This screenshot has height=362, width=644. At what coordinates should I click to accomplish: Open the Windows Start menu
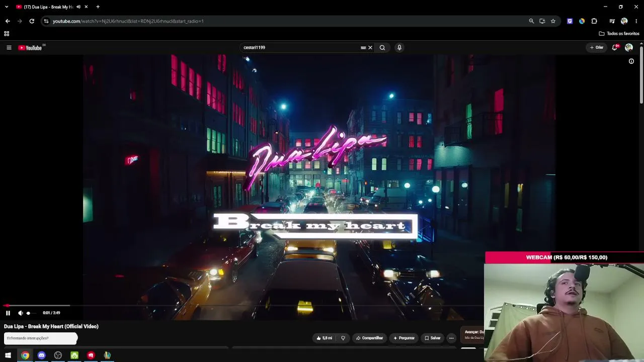click(8, 355)
